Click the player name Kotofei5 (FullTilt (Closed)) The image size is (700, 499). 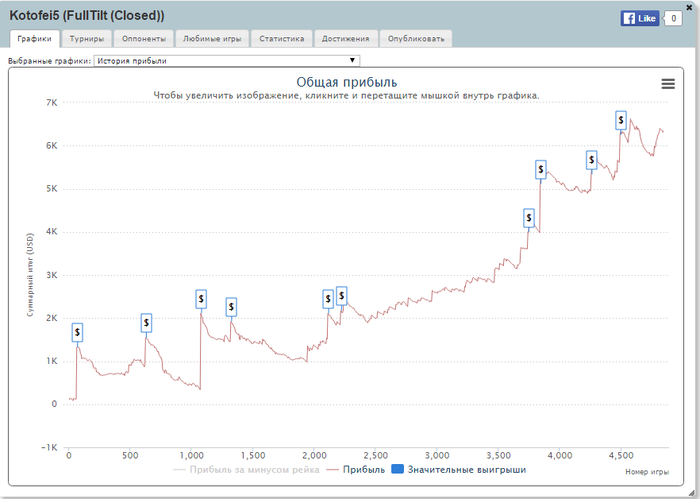[x=87, y=16]
